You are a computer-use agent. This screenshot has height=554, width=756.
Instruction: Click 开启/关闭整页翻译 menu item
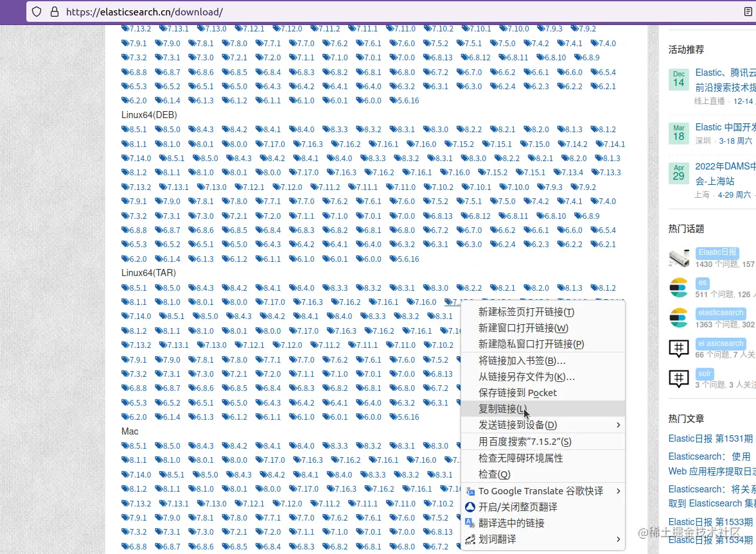543,507
